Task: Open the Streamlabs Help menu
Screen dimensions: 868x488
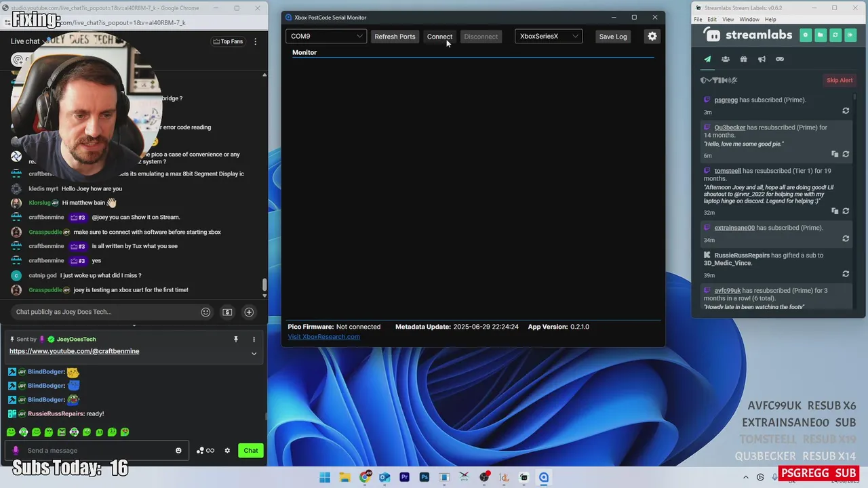Action: tap(770, 19)
